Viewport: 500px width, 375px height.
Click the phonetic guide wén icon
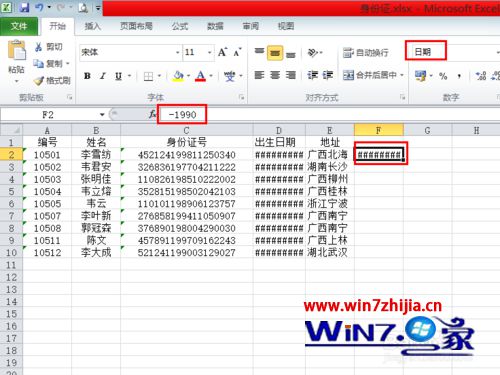[229, 76]
